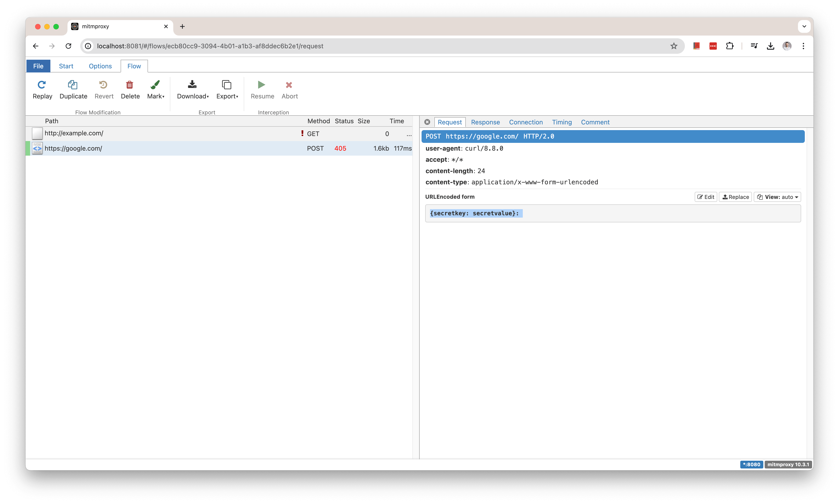Viewport: 839px width, 504px height.
Task: Switch to the Response tab
Action: point(485,122)
